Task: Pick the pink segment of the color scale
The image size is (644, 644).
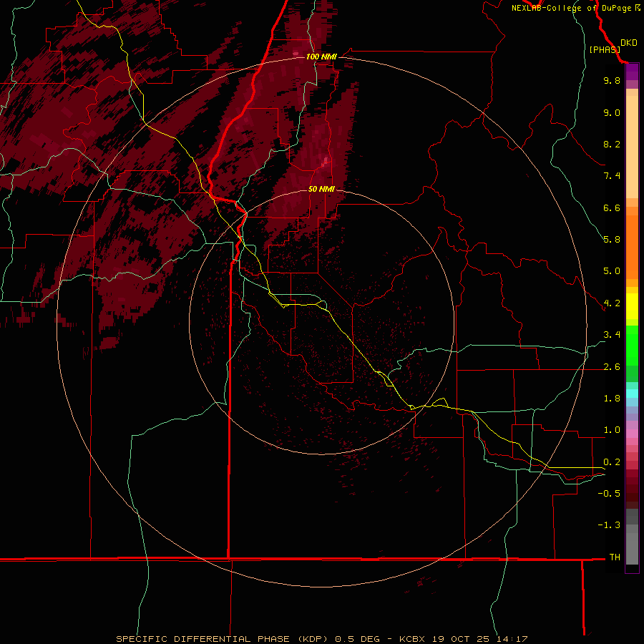Action: pyautogui.click(x=632, y=434)
